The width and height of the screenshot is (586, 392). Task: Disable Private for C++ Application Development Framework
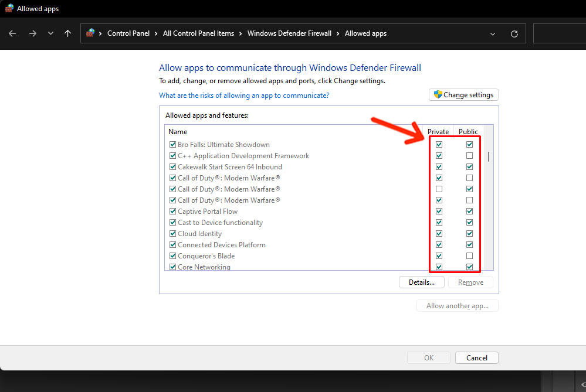pos(439,156)
